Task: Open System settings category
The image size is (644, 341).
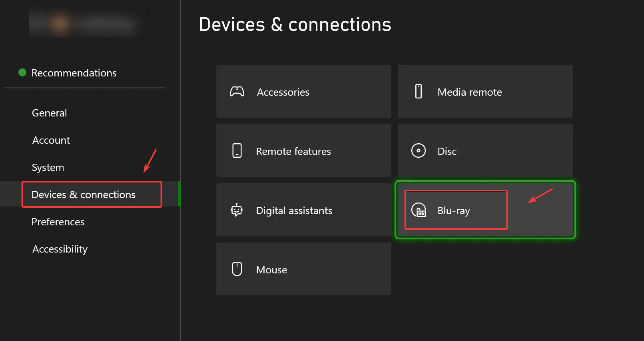Action: coord(48,167)
